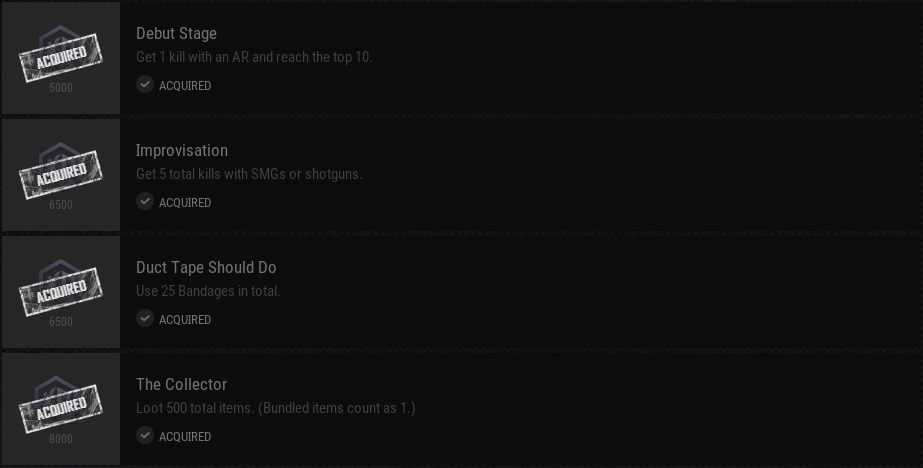This screenshot has width=923, height=468.
Task: Click the 8000 reward value
Action: [x=61, y=439]
